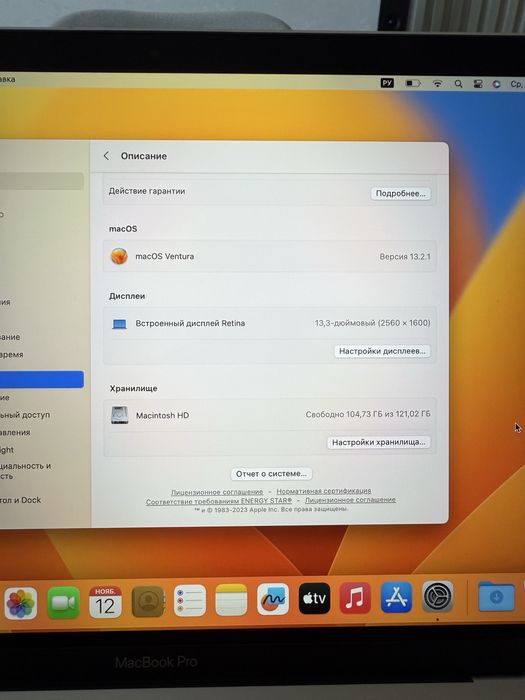Open System Settings gear in the Dock
This screenshot has height=700, width=525.
(x=438, y=596)
